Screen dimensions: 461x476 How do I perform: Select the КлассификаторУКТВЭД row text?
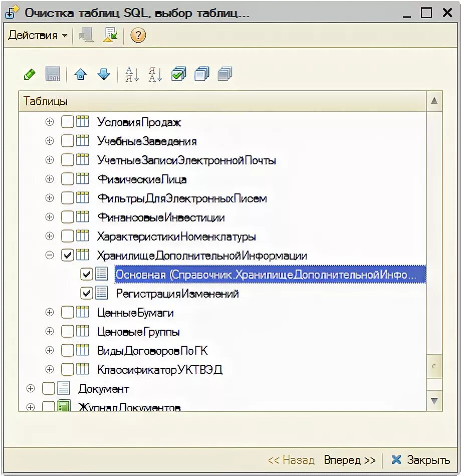(x=160, y=369)
